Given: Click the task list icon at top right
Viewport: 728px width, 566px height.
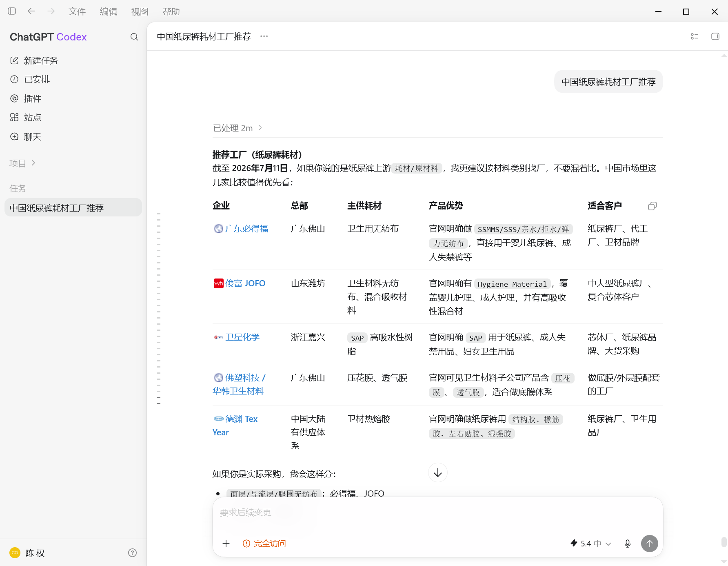Looking at the screenshot, I should pyautogui.click(x=695, y=36).
